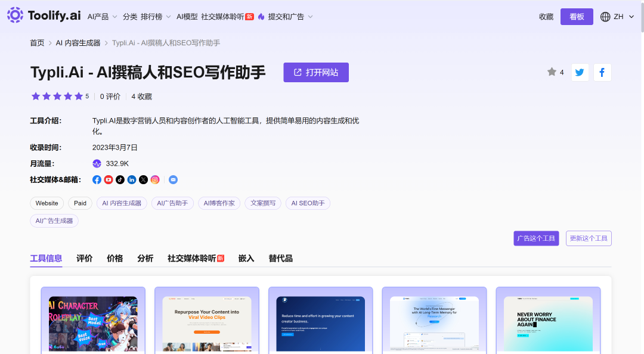Viewport: 644px width, 354px height.
Task: Open the AI Character Roleplay thumbnail
Action: tap(93, 323)
